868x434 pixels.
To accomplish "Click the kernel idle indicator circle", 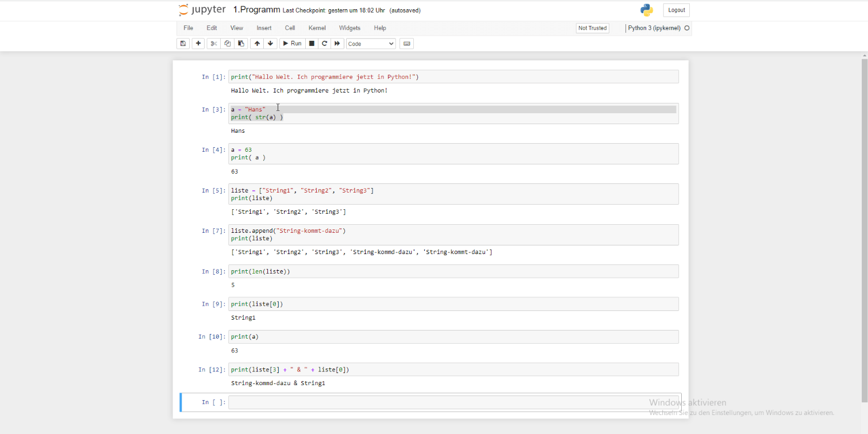I will 687,28.
